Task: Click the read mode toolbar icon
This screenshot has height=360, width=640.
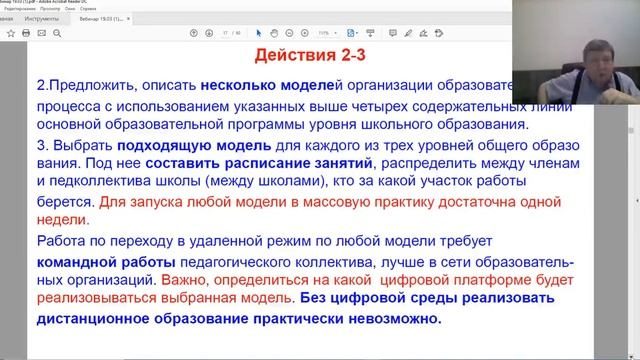Action: (370, 33)
